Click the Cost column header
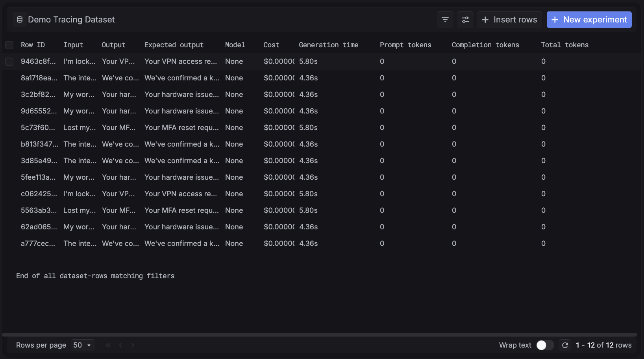The height and width of the screenshot is (359, 644). [x=271, y=45]
